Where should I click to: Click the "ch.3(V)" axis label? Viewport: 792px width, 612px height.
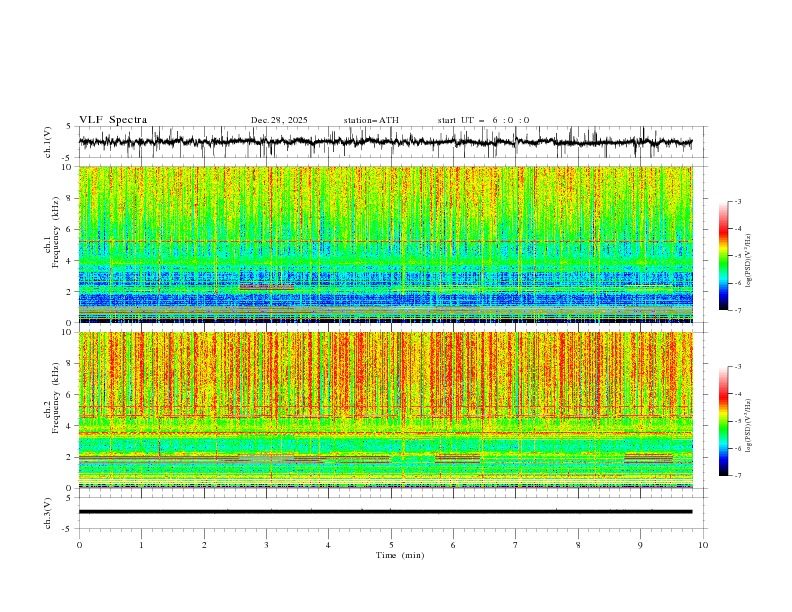[x=48, y=513]
